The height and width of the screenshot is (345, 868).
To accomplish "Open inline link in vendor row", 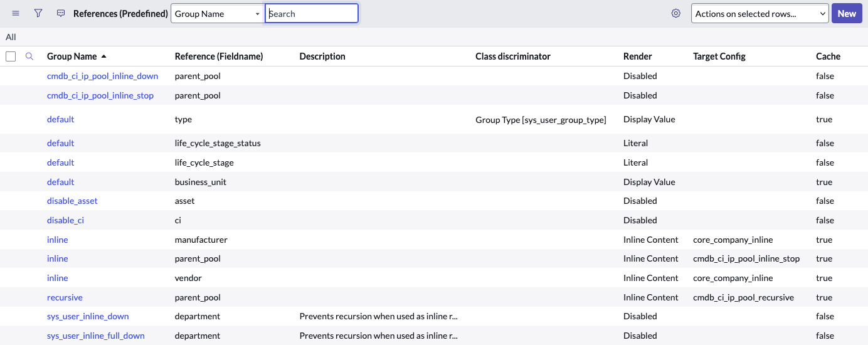I will coord(57,278).
